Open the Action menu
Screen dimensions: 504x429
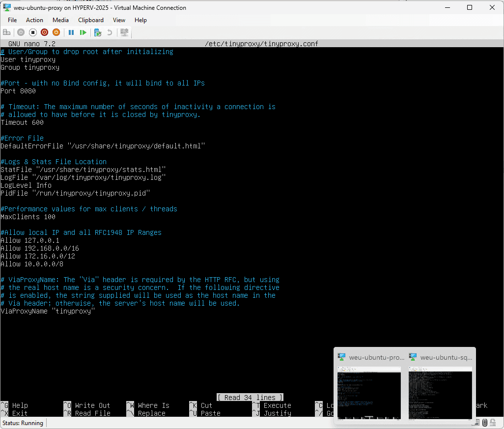coord(34,20)
